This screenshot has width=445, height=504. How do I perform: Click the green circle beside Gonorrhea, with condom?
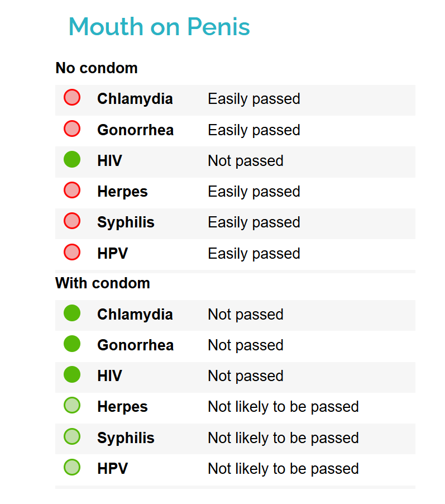click(x=72, y=344)
